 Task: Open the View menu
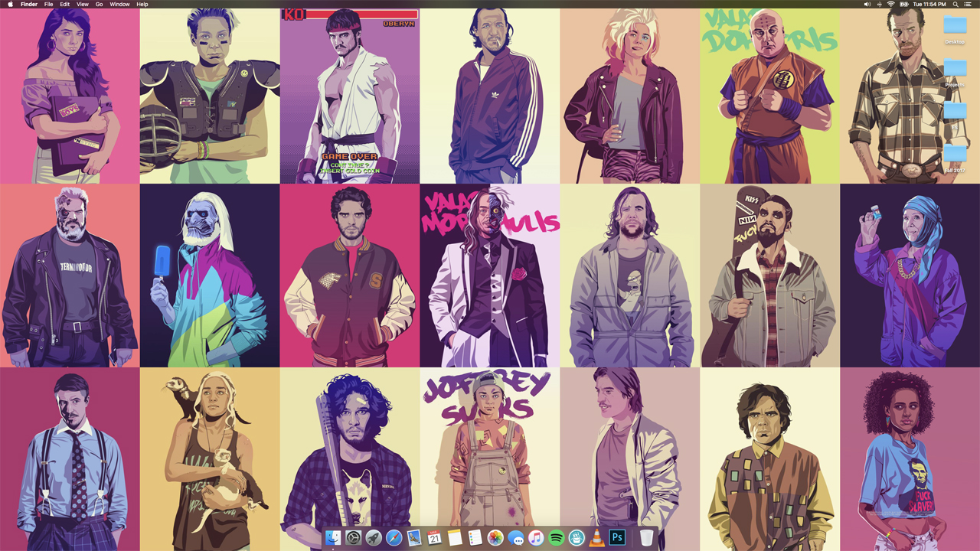pyautogui.click(x=83, y=5)
